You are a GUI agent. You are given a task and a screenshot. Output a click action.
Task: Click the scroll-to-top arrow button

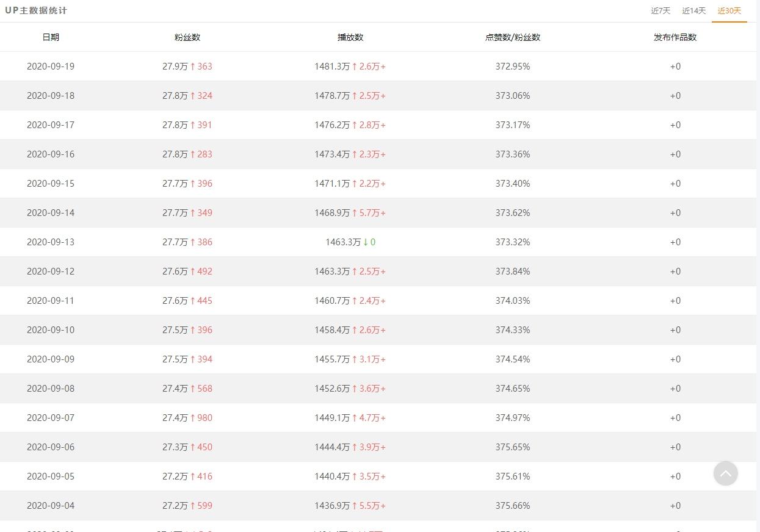pyautogui.click(x=725, y=473)
